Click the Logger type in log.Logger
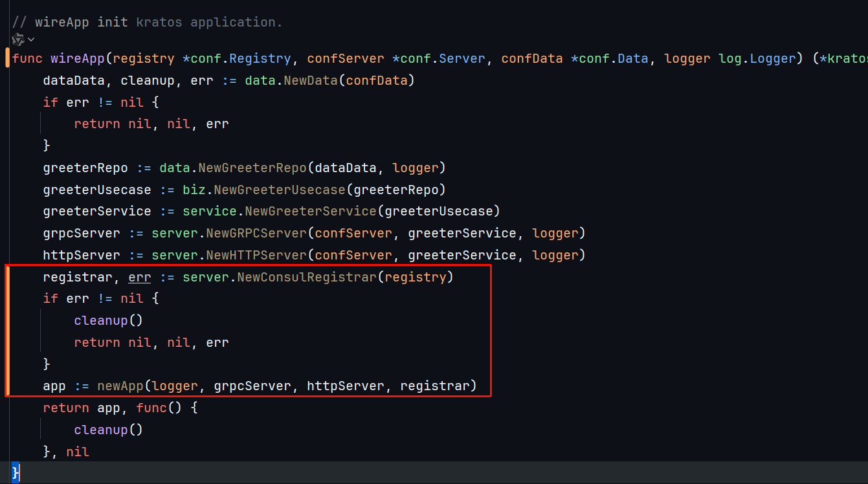The image size is (868, 484). (x=772, y=59)
